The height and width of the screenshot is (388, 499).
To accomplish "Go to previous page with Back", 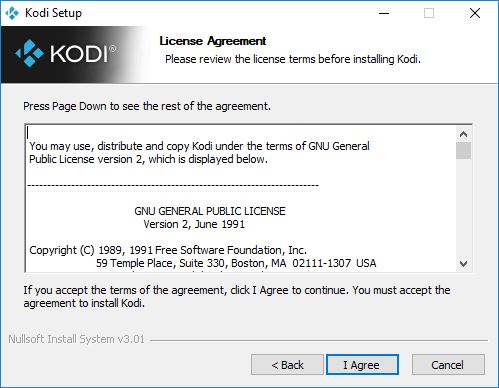I will (287, 365).
